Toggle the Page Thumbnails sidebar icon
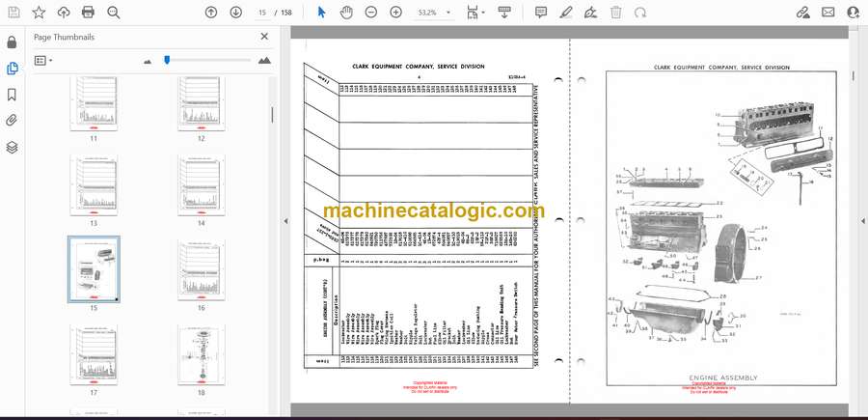 tap(12, 69)
